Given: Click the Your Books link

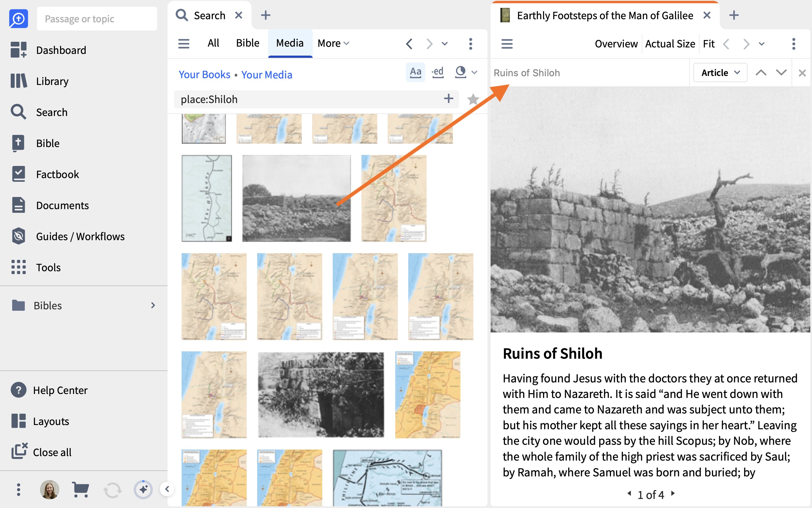Looking at the screenshot, I should 204,74.
